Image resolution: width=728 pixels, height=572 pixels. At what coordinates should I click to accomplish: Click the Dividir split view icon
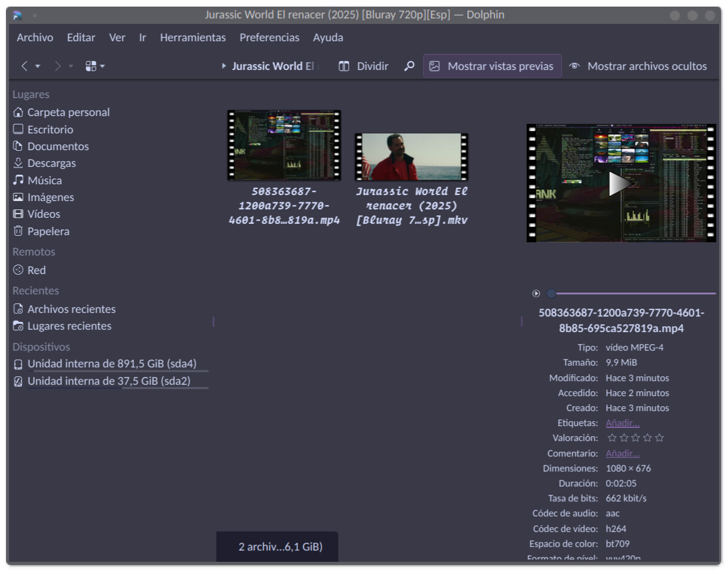pos(344,66)
